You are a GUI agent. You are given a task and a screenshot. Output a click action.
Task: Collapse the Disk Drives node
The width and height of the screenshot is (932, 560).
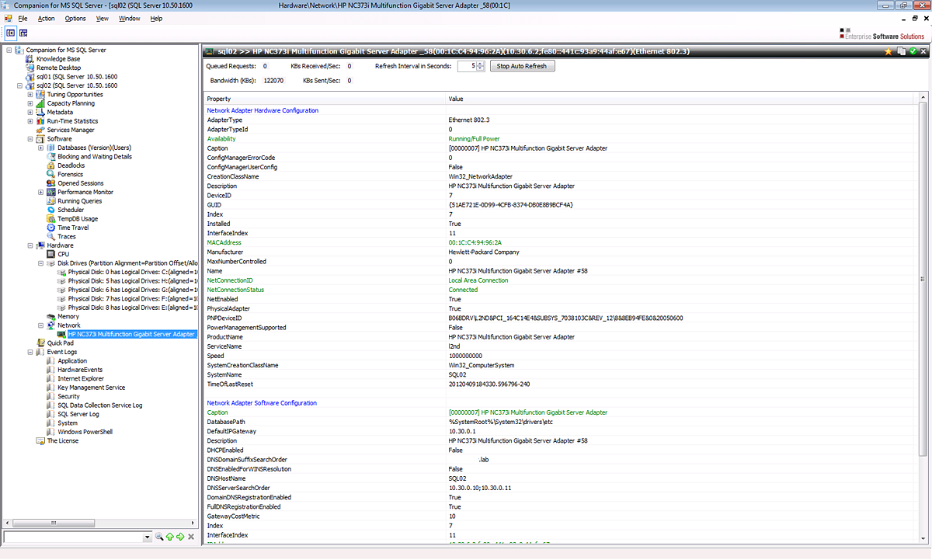pyautogui.click(x=40, y=263)
